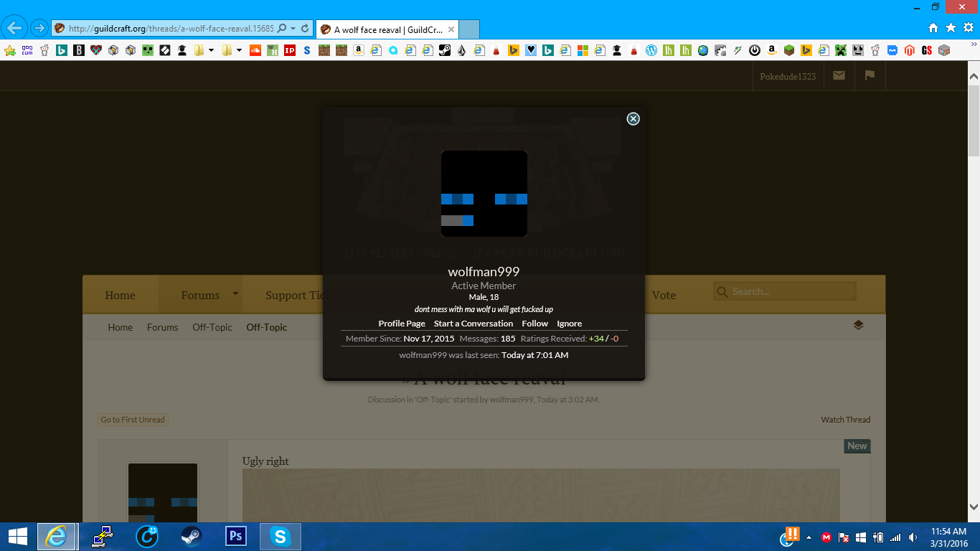The width and height of the screenshot is (980, 551).
Task: Refresh page using address bar reload icon
Action: (x=305, y=29)
